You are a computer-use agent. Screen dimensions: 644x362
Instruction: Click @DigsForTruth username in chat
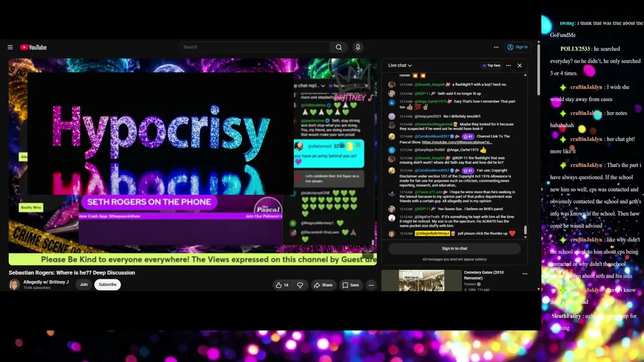point(427,217)
